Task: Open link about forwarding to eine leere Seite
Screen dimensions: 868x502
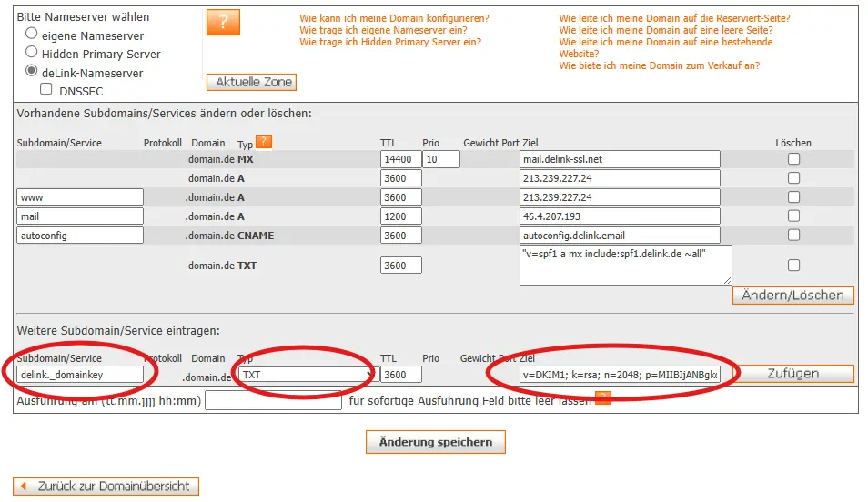Action: 665,30
